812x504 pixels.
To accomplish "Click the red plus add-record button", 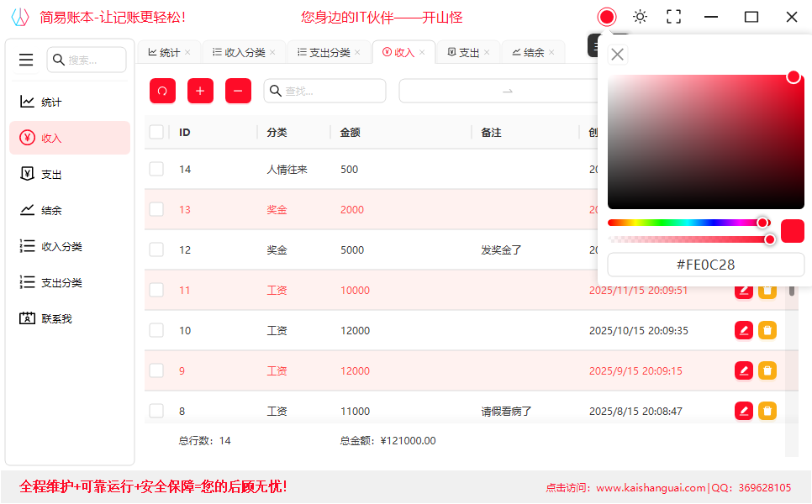I will [x=200, y=91].
